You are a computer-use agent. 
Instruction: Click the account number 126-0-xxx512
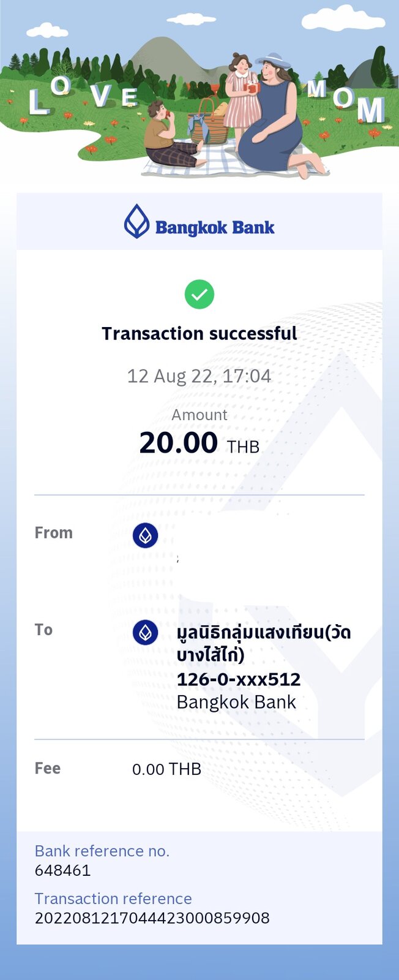tap(239, 679)
